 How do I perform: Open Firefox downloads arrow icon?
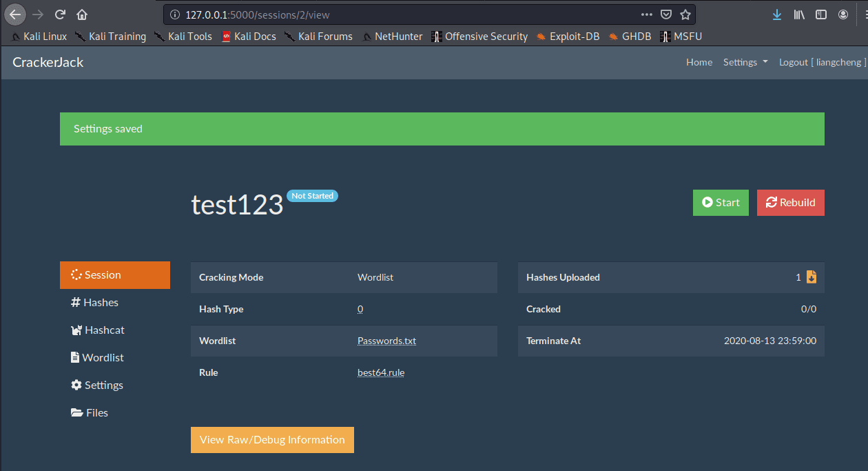click(x=776, y=14)
